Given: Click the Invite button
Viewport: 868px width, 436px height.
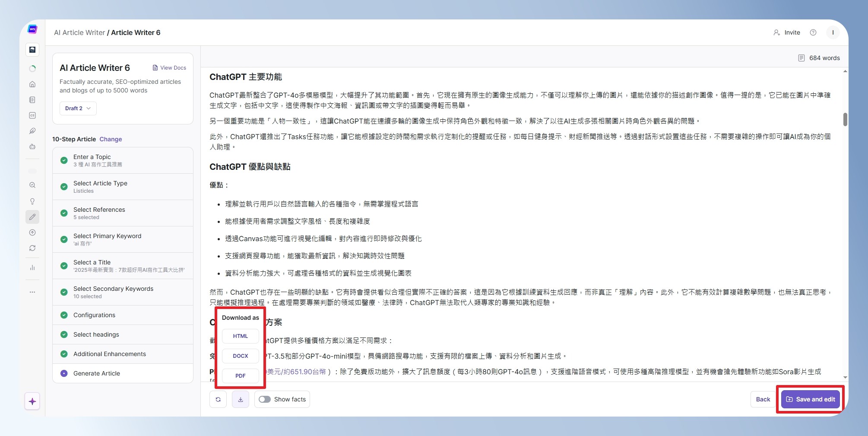Looking at the screenshot, I should tap(787, 32).
